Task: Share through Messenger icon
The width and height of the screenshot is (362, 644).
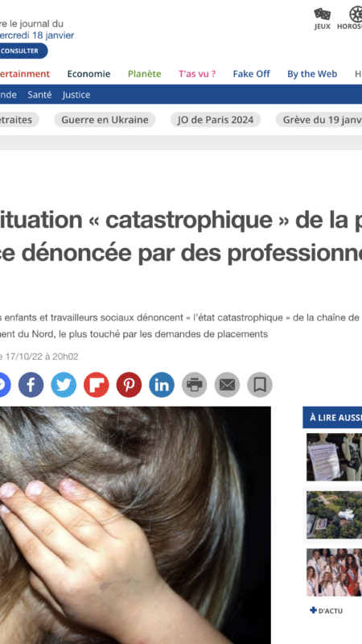Action: click(x=2, y=385)
